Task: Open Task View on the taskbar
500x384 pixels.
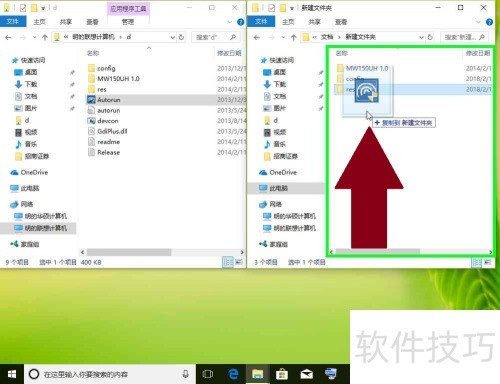Action: [208, 374]
